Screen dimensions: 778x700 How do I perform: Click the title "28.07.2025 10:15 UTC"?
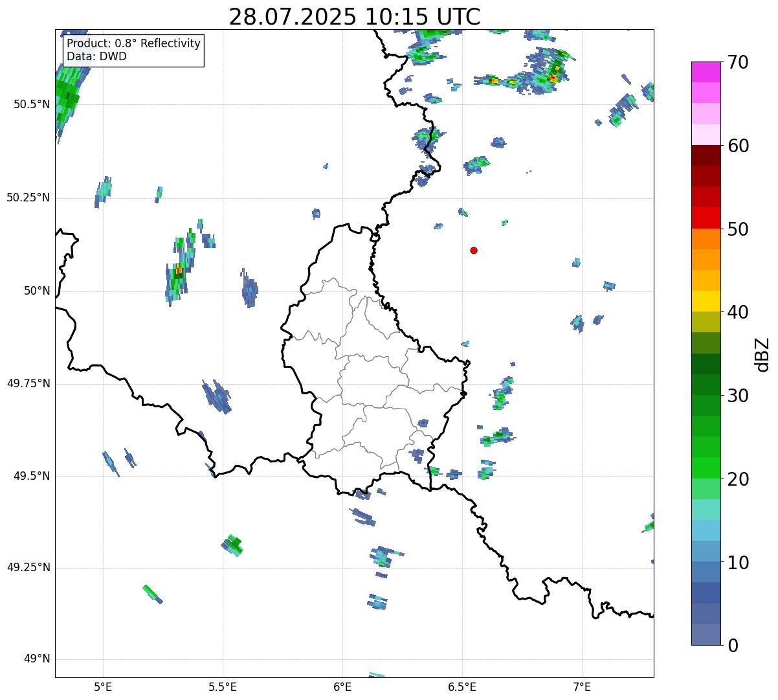click(x=355, y=17)
